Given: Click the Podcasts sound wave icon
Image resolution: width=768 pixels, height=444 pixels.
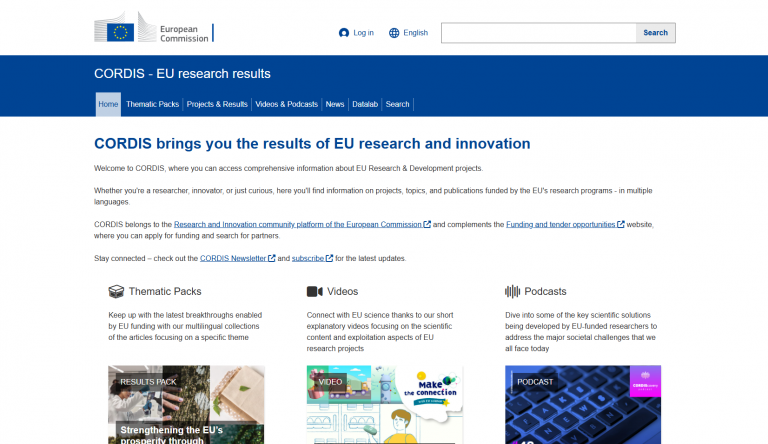Looking at the screenshot, I should (x=512, y=292).
